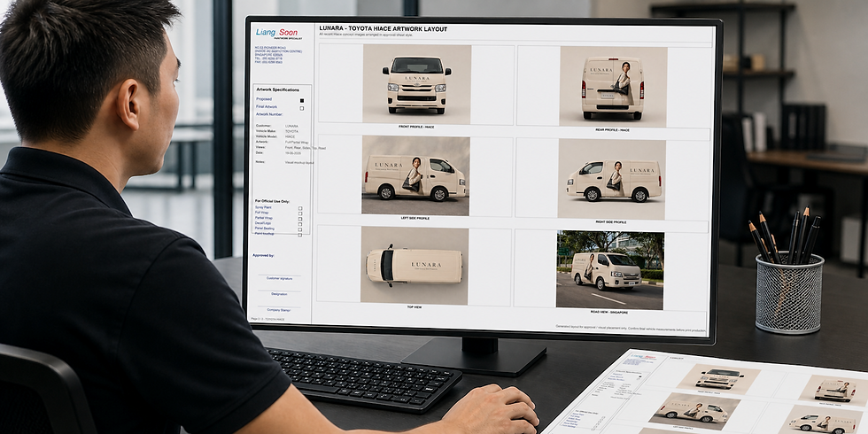
Task: Click the 'For Official Use Only:' heading
Action: click(x=272, y=202)
